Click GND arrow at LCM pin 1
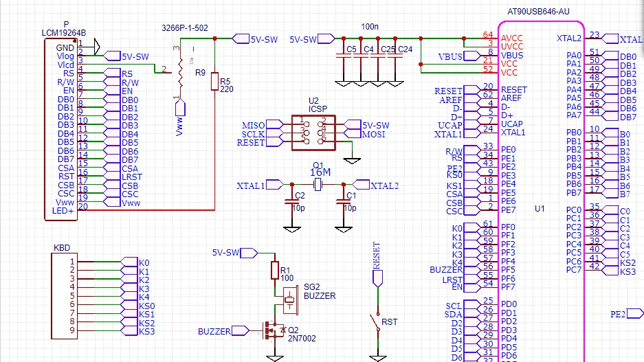This screenshot has width=644, height=362. [x=97, y=47]
